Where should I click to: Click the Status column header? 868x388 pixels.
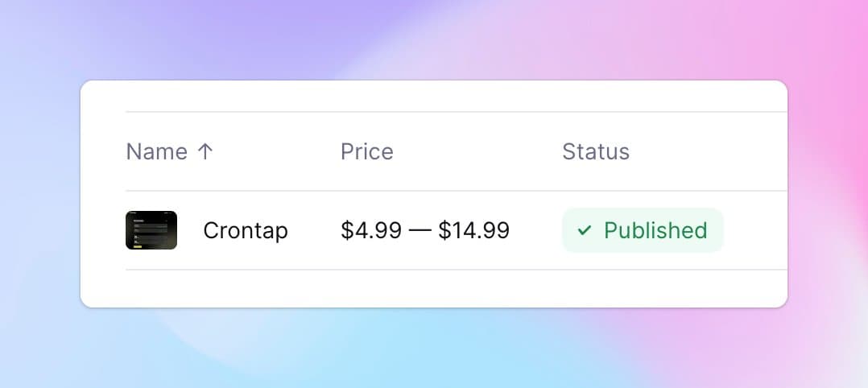tap(596, 151)
